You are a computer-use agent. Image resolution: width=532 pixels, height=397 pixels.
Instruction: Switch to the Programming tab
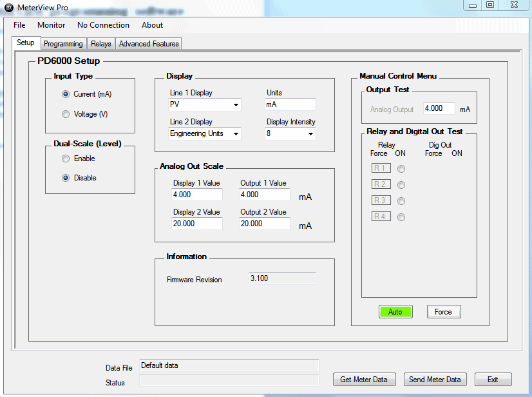click(63, 44)
